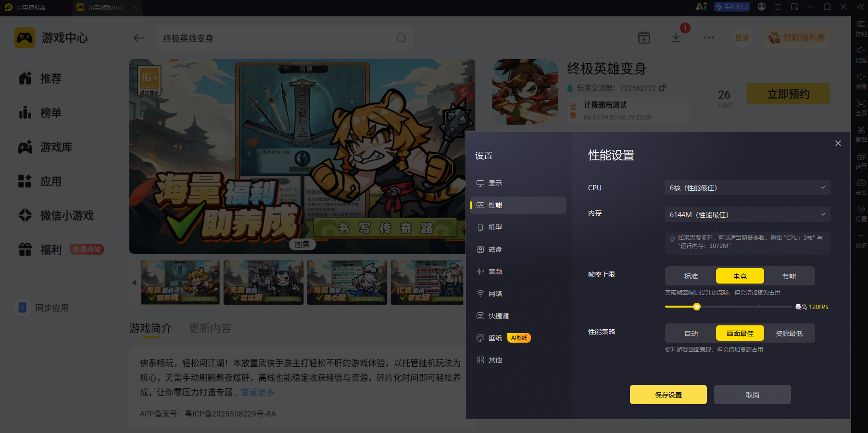Switch to 快捷键 shortcut settings
The image size is (868, 433).
pyautogui.click(x=518, y=316)
